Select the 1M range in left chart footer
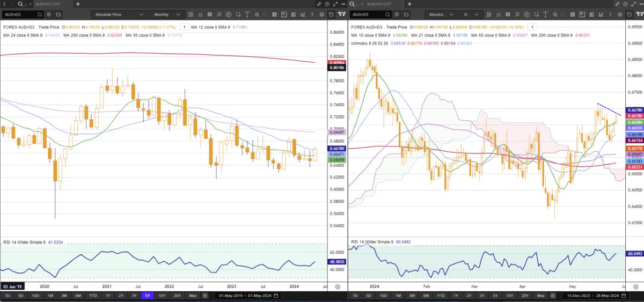644x302 pixels. pyautogui.click(x=50, y=296)
